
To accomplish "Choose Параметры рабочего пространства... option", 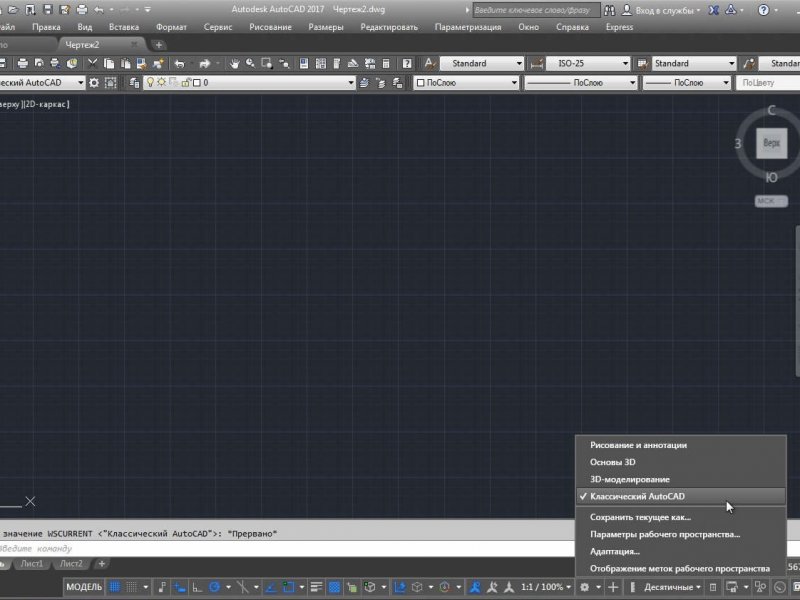I will click(x=681, y=535).
